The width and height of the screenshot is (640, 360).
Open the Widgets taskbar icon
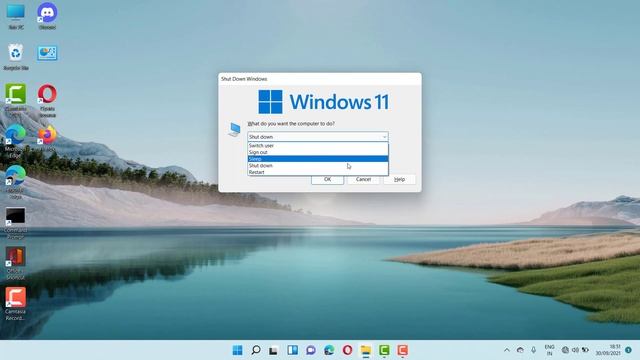pyautogui.click(x=292, y=350)
